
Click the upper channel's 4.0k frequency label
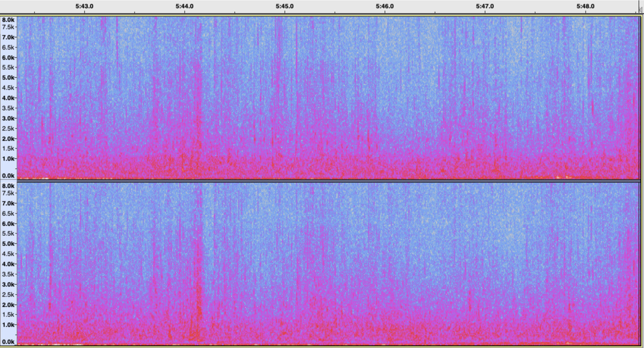[x=8, y=98]
